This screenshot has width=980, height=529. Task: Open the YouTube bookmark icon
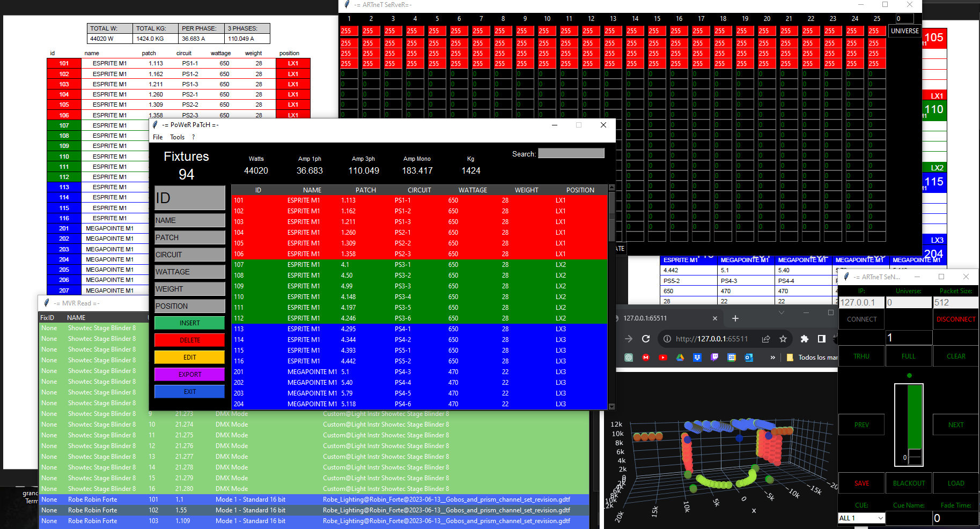(663, 357)
